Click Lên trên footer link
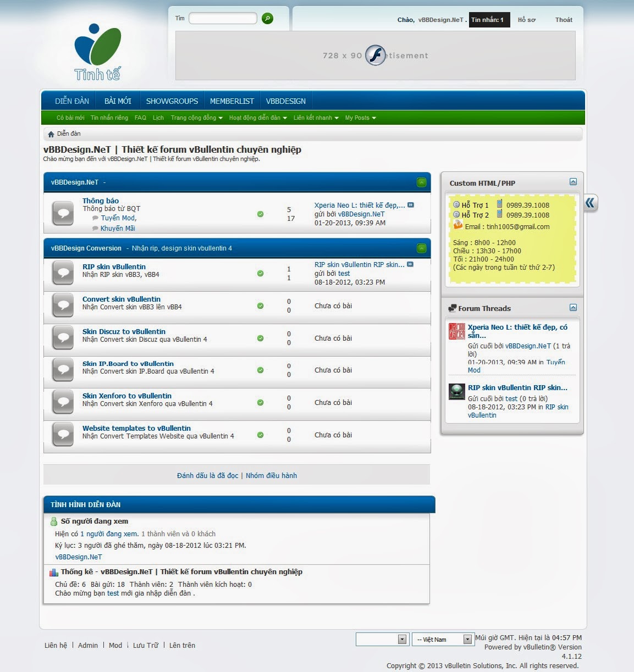The image size is (634, 672). point(182,645)
